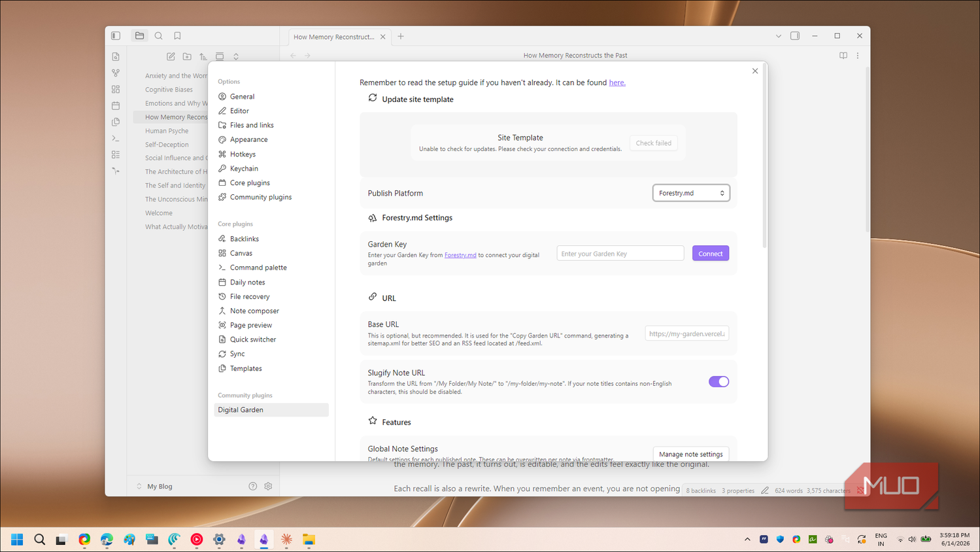
Task: Click the insert template ribbon icon
Action: 116,122
